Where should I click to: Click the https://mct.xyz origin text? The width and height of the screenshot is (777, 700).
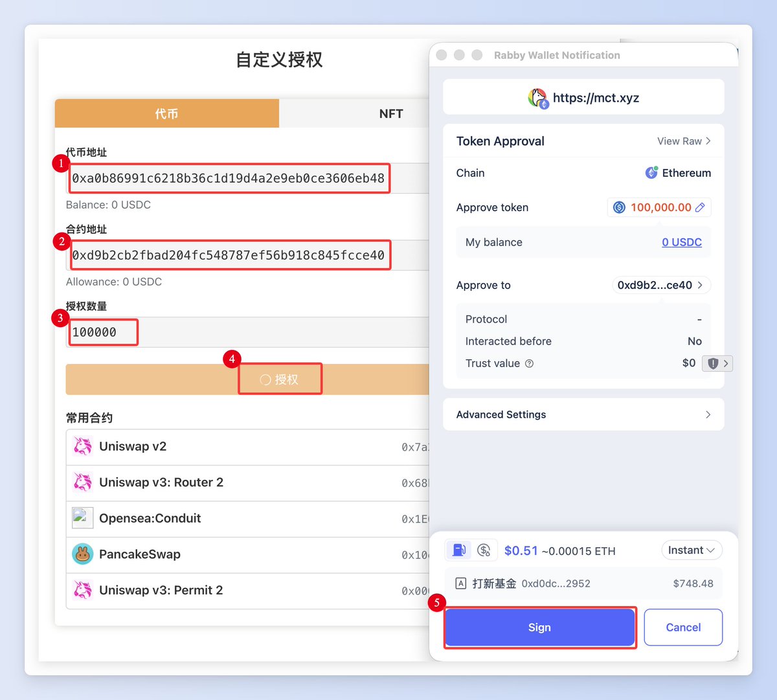click(x=596, y=98)
